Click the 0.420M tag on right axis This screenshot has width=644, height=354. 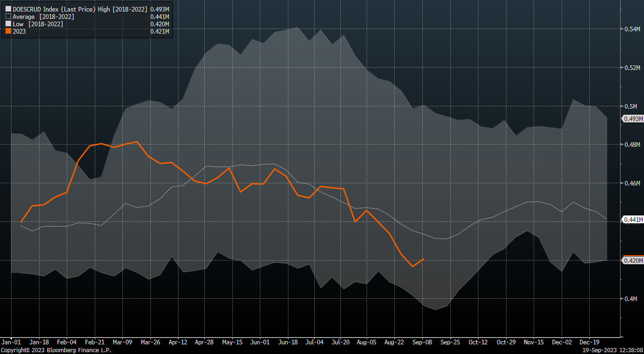click(632, 261)
